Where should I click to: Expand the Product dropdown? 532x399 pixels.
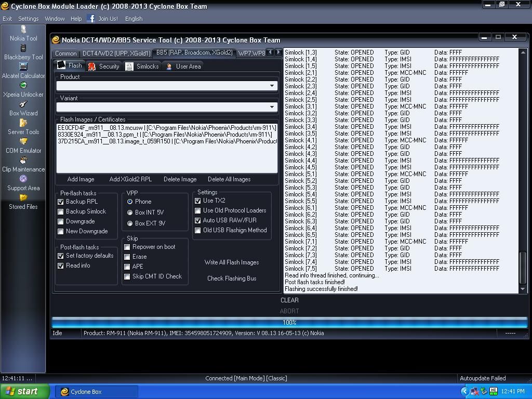click(271, 86)
